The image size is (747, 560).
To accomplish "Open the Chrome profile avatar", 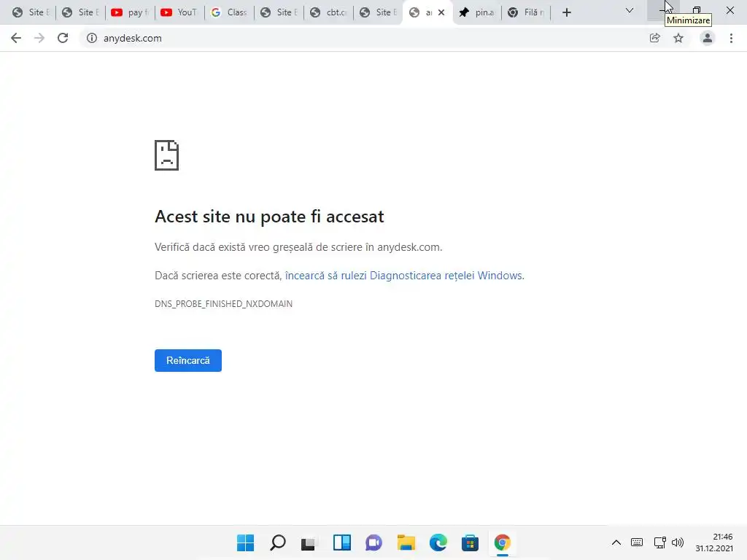I will pyautogui.click(x=708, y=38).
